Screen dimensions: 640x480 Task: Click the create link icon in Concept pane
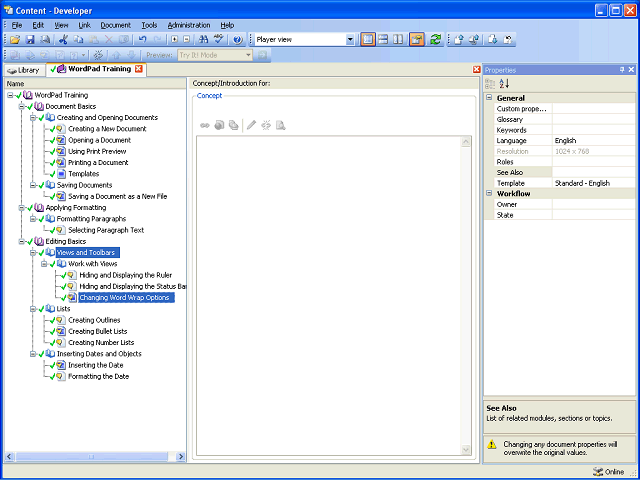205,125
